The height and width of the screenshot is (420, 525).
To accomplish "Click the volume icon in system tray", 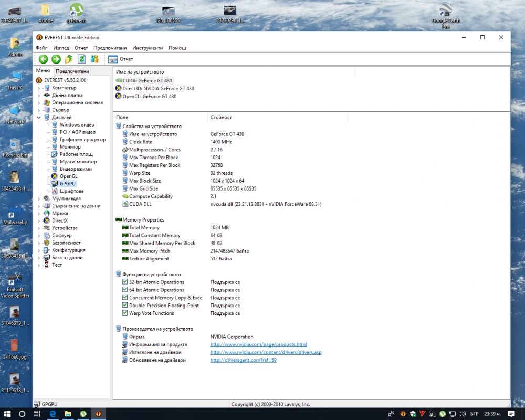I will 463,414.
